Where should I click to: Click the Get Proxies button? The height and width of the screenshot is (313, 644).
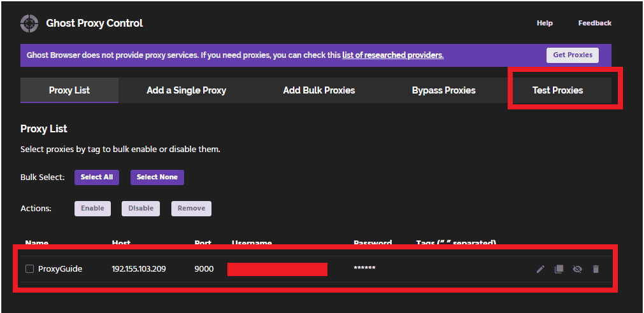point(573,55)
